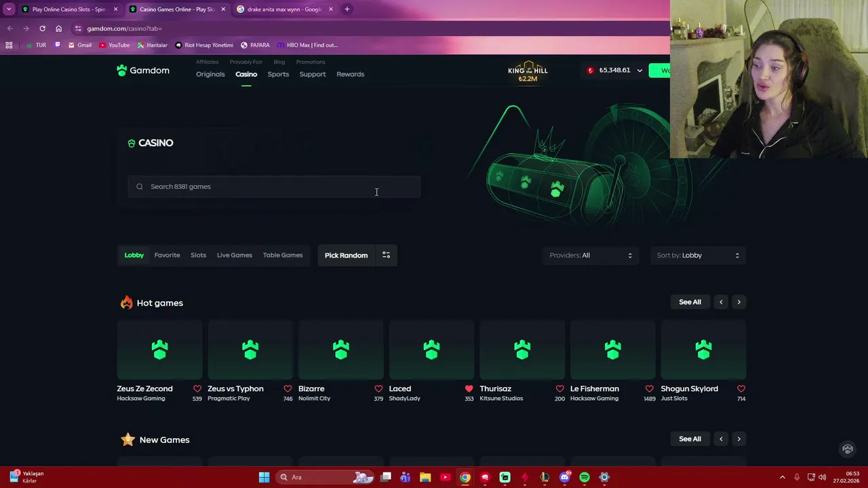Open the filter options icon beside Pick Random

(x=386, y=256)
